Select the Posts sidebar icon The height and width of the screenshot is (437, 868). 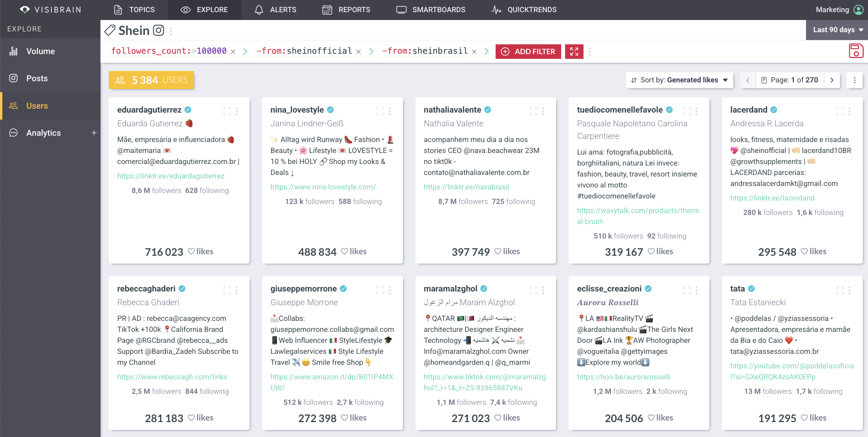(13, 78)
